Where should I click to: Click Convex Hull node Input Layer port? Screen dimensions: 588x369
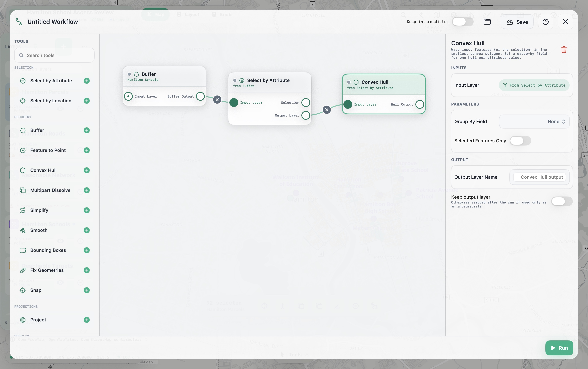pyautogui.click(x=348, y=105)
